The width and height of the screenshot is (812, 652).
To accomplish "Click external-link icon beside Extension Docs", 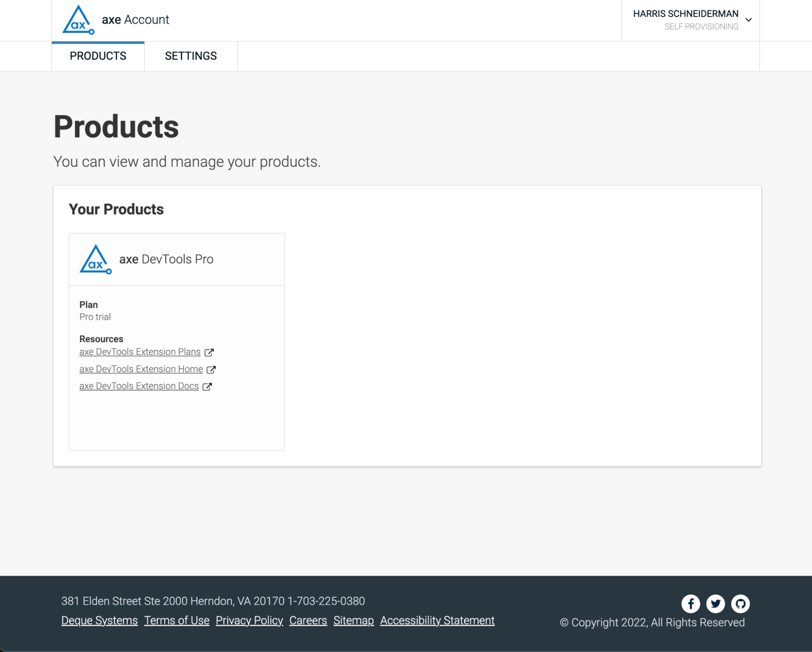I will click(208, 386).
